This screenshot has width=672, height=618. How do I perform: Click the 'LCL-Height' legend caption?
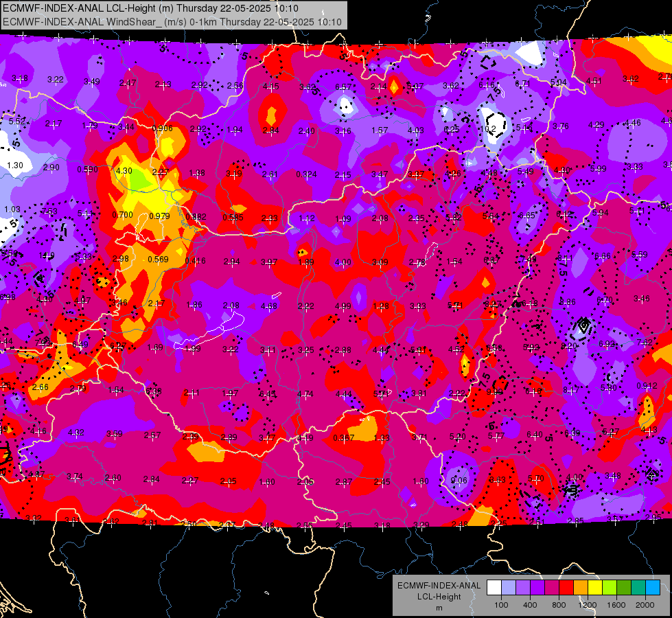click(x=439, y=597)
